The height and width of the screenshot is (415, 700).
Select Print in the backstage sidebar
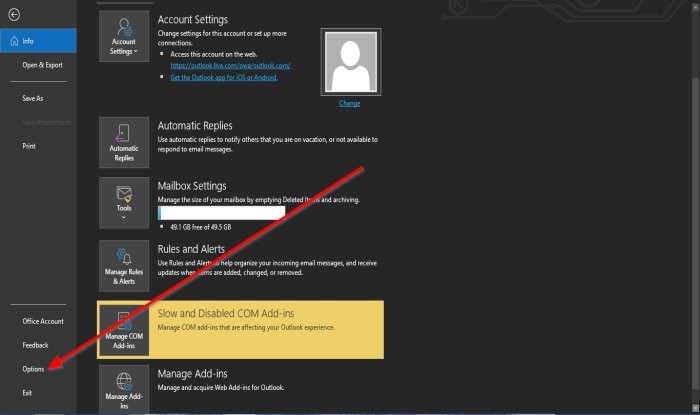tap(29, 146)
